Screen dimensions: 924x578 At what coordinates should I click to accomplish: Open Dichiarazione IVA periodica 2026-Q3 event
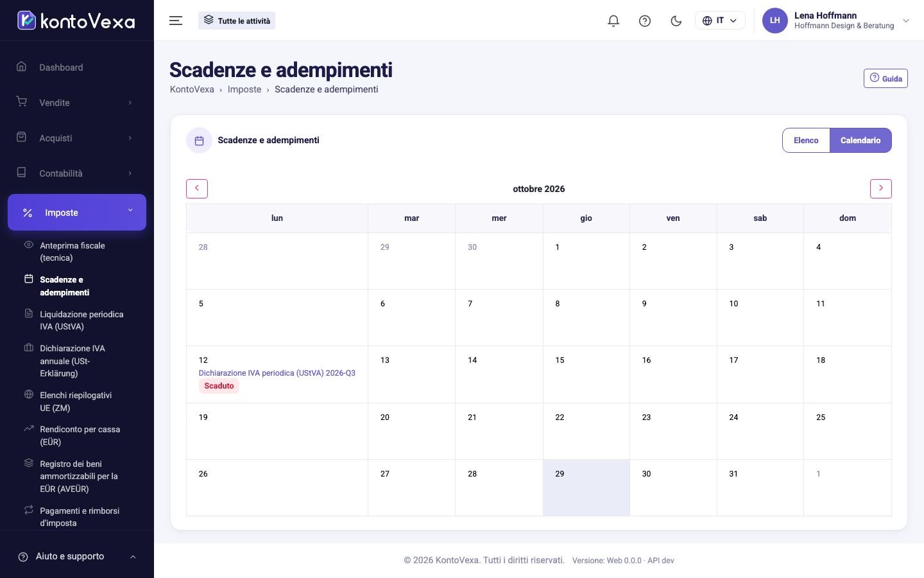(x=277, y=373)
